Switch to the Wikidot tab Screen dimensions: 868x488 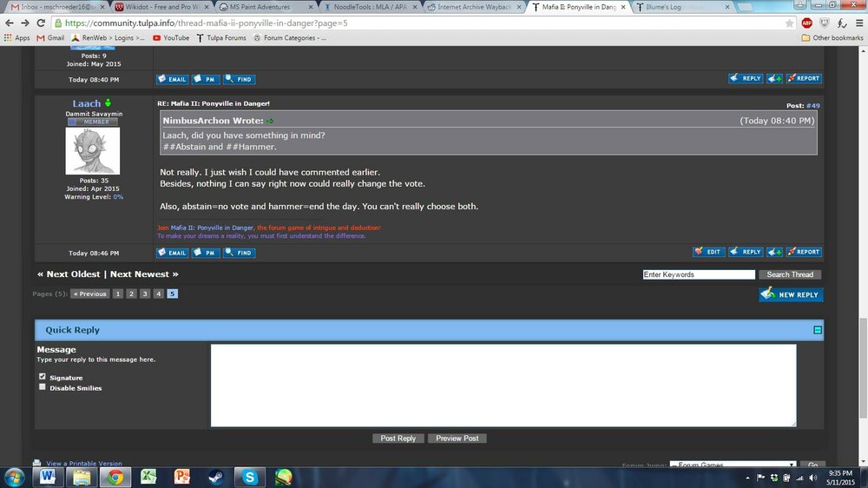(x=161, y=7)
